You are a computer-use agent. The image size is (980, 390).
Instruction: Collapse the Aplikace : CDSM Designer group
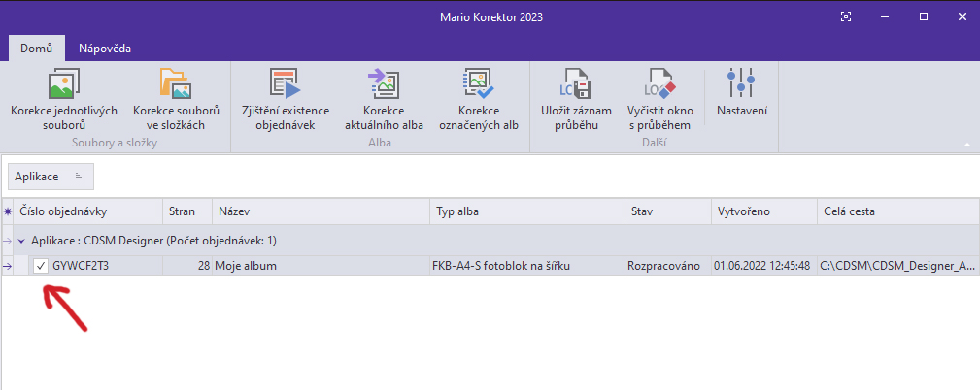pyautogui.click(x=21, y=240)
